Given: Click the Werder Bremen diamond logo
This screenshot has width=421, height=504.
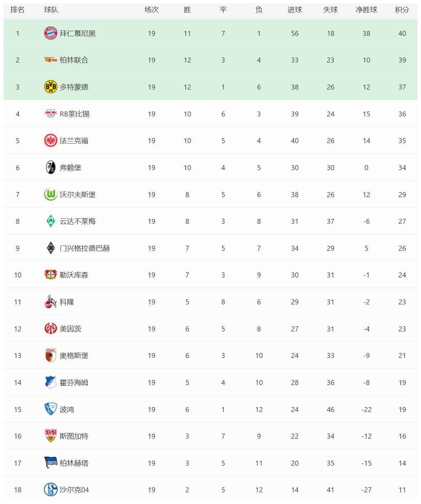Looking at the screenshot, I should point(50,221).
